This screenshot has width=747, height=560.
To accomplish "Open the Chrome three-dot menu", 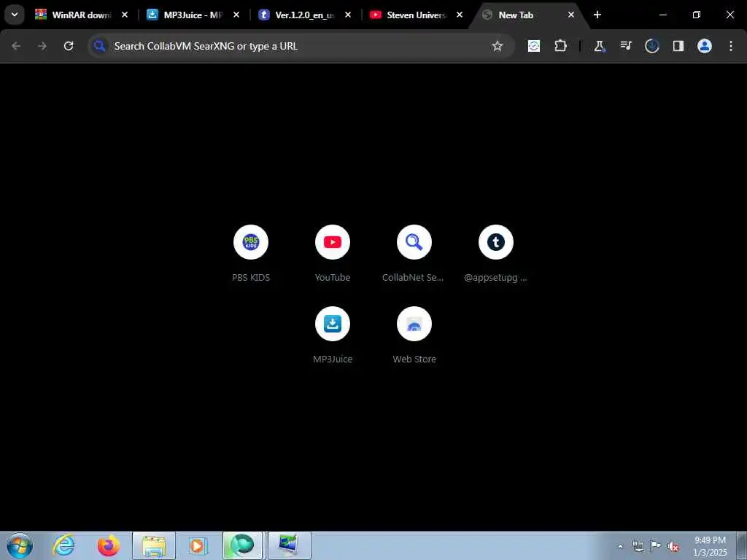I will (x=731, y=46).
